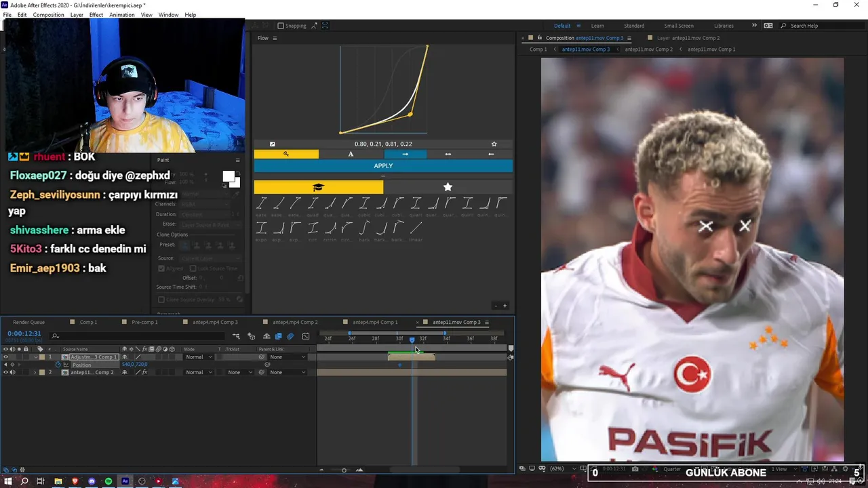Click Comp 1 in the composition breadcrumb
The width and height of the screenshot is (868, 488).
click(538, 49)
